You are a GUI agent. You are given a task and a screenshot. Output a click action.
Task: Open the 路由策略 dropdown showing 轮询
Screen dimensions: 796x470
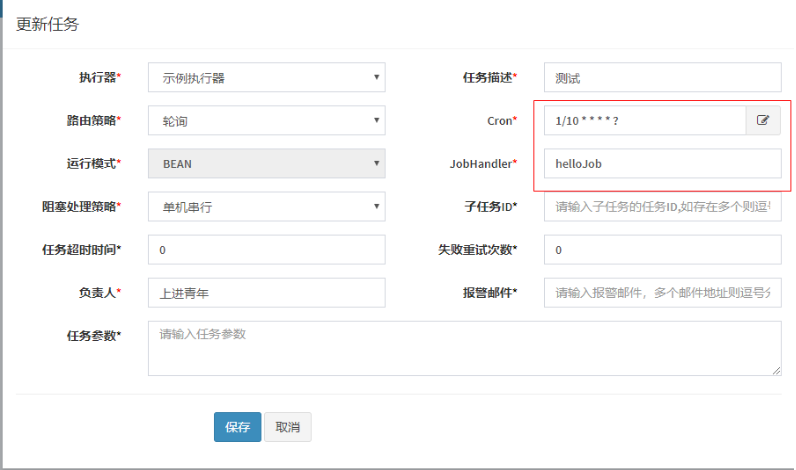pyautogui.click(x=267, y=120)
